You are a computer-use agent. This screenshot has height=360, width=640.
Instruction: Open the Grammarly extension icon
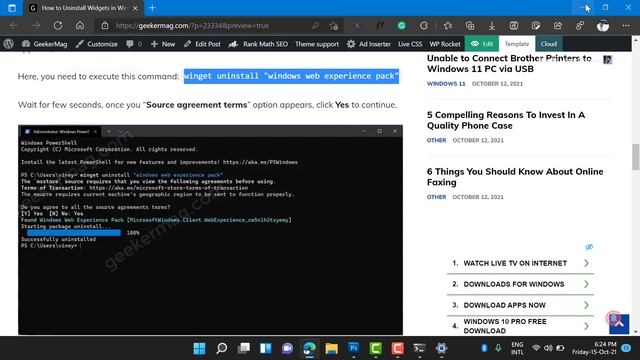coord(402,26)
